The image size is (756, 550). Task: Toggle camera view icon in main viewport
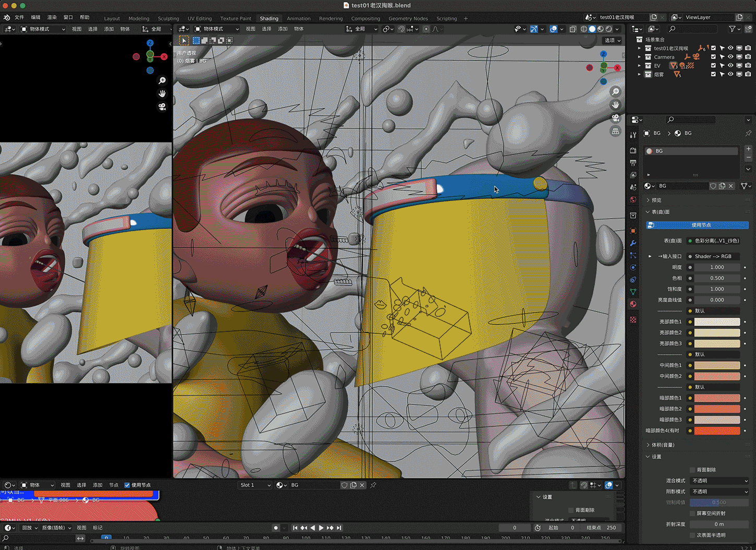(x=616, y=118)
